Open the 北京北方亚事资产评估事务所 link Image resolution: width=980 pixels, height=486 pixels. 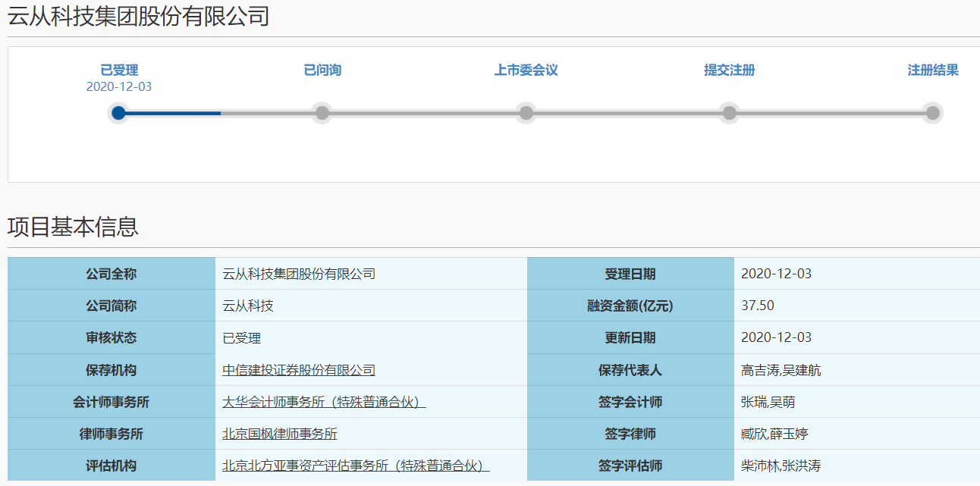point(356,466)
